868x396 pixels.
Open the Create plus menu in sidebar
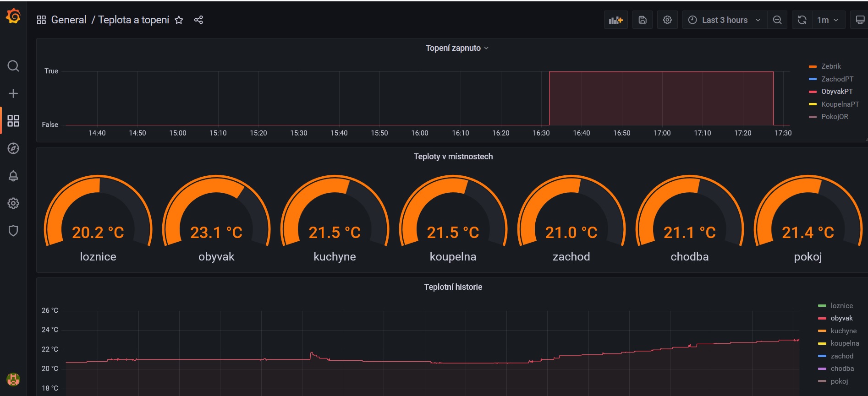pyautogui.click(x=13, y=93)
